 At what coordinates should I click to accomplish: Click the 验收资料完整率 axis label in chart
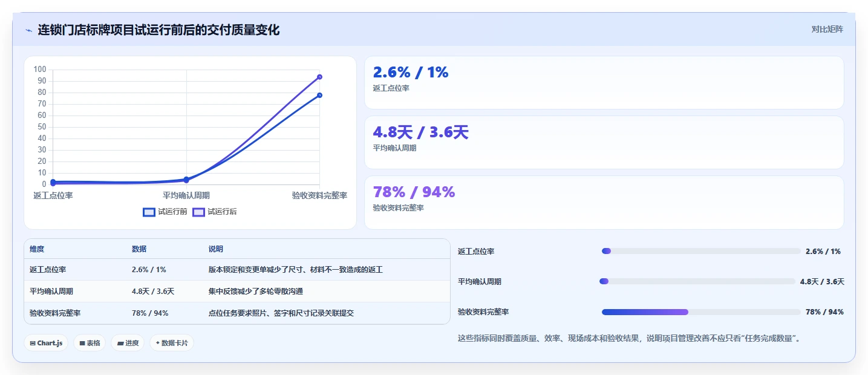coord(319,195)
